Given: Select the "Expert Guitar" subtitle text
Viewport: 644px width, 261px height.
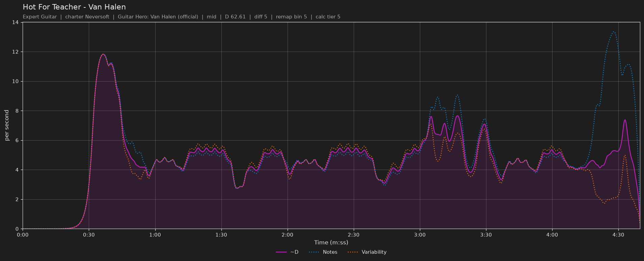Looking at the screenshot, I should pos(40,17).
